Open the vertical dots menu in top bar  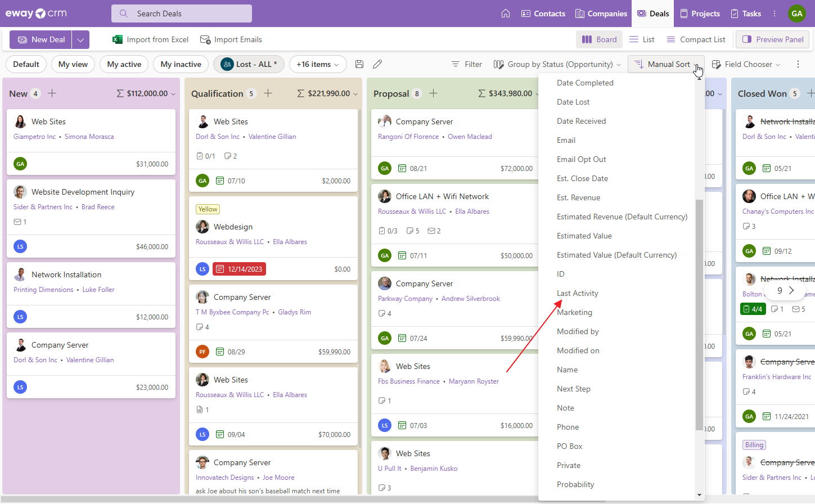tap(775, 13)
